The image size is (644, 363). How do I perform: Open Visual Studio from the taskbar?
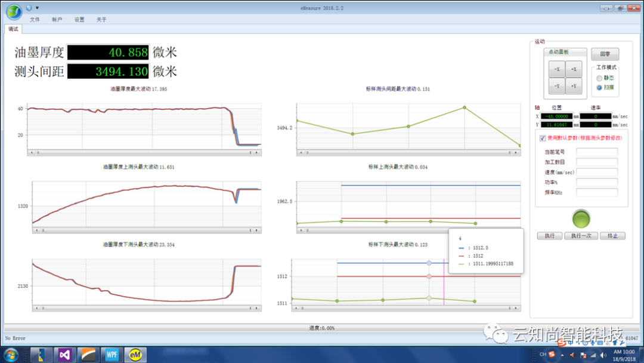64,355
